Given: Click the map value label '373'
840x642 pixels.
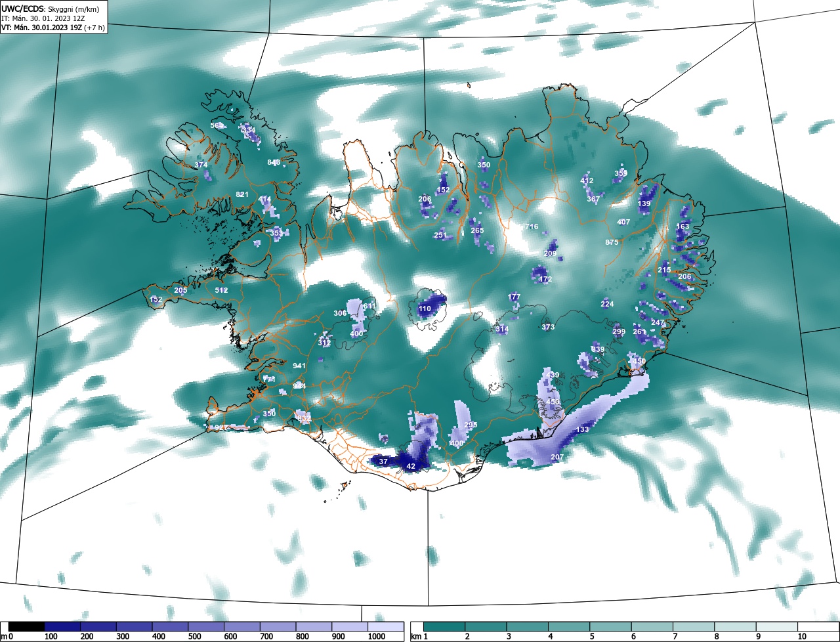Looking at the screenshot, I should (549, 327).
